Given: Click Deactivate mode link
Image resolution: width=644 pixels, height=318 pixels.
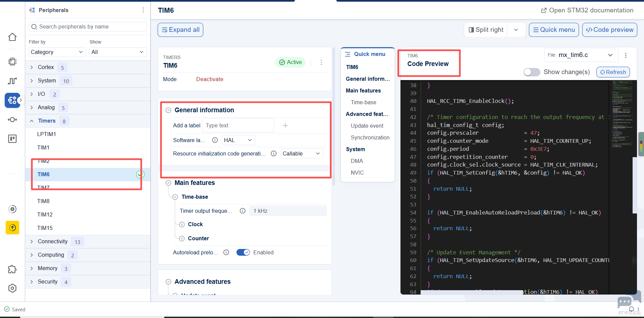Looking at the screenshot, I should 210,79.
